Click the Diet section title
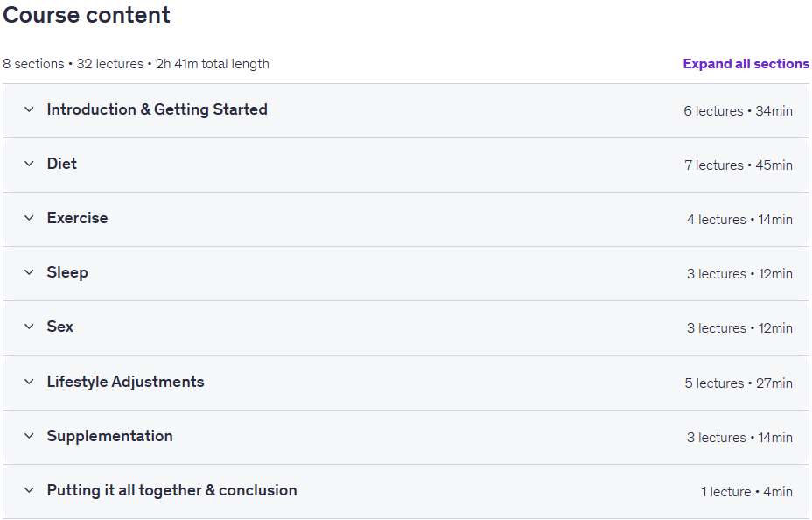This screenshot has width=812, height=520. click(61, 164)
